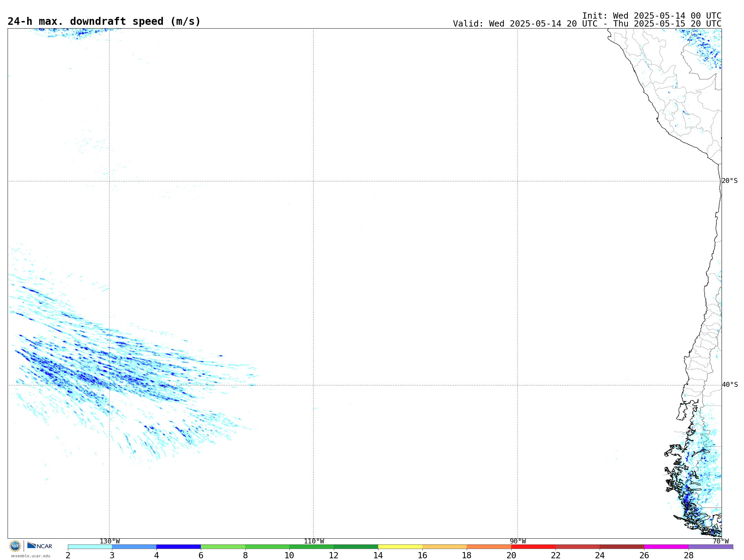
Task: Click the colorbar tick label 20
Action: click(x=511, y=555)
